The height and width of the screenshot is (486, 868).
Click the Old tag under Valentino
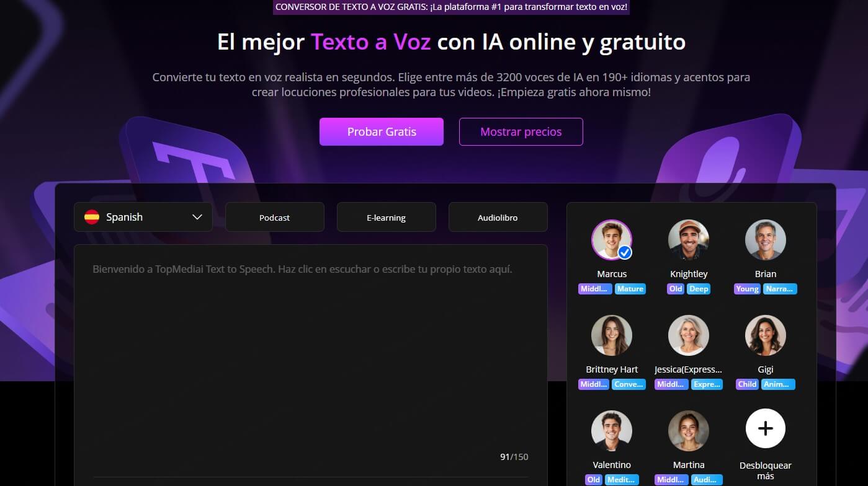pos(594,480)
